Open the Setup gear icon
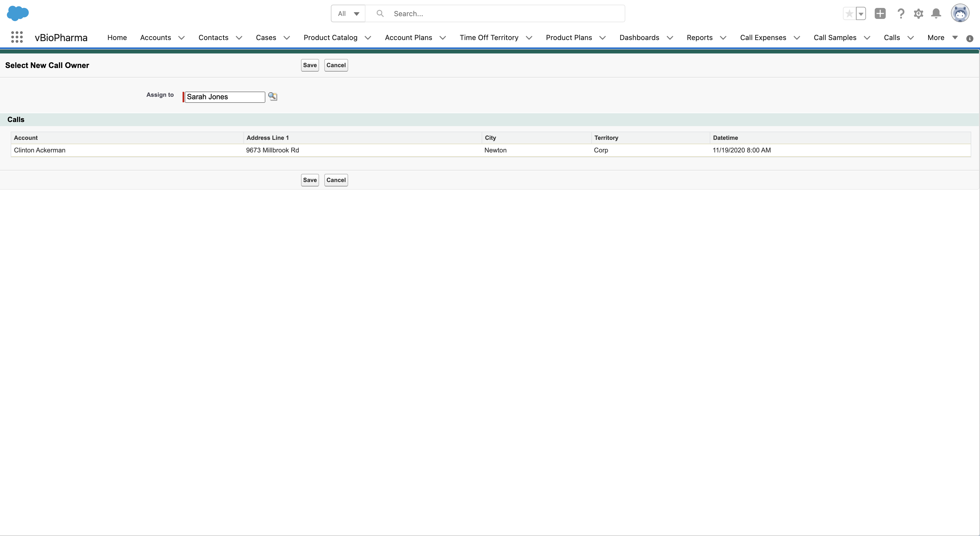Image resolution: width=980 pixels, height=536 pixels. [x=918, y=14]
